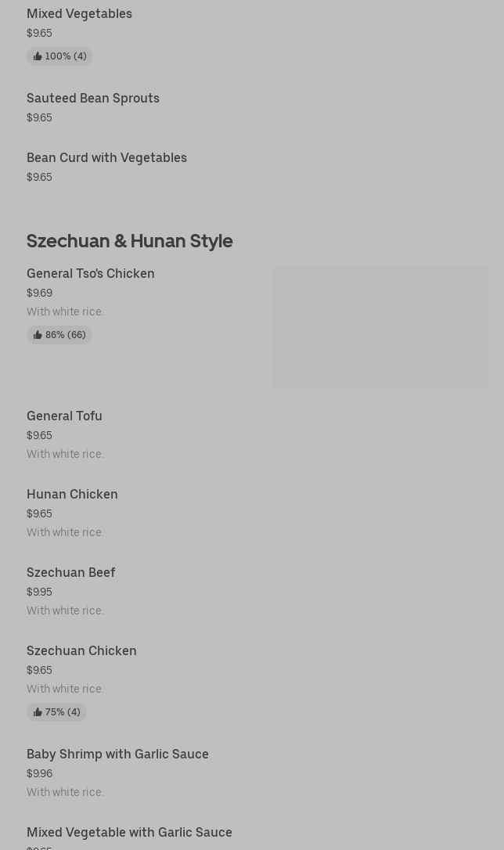Select the General Tofu item

click(x=64, y=416)
